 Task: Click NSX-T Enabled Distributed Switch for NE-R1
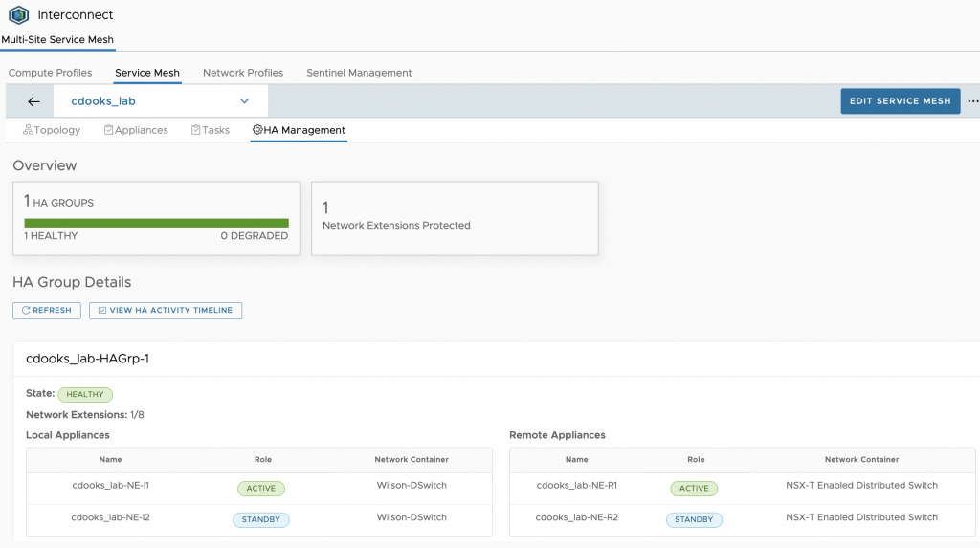(862, 486)
